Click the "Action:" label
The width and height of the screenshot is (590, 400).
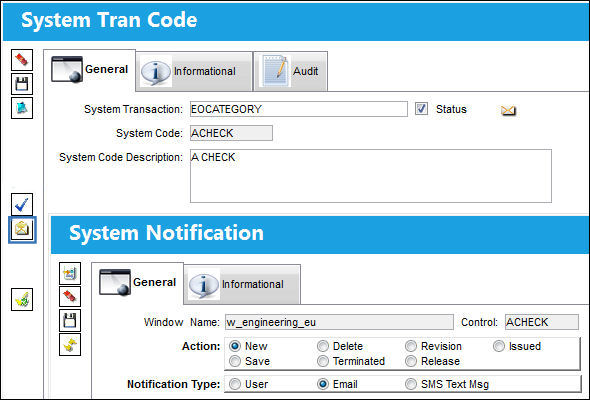click(201, 346)
